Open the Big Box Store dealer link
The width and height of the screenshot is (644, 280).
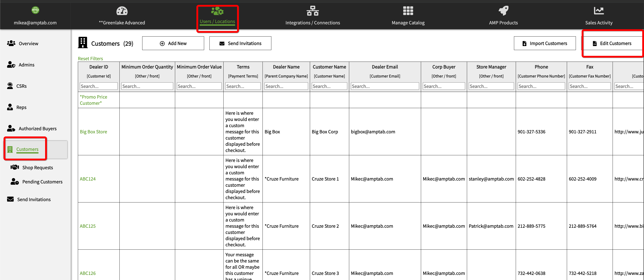click(93, 132)
